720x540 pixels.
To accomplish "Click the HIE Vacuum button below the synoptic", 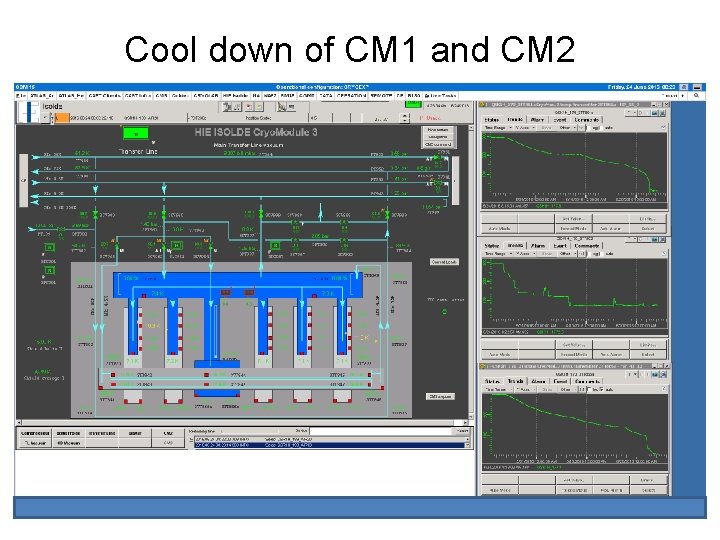I will [x=68, y=443].
